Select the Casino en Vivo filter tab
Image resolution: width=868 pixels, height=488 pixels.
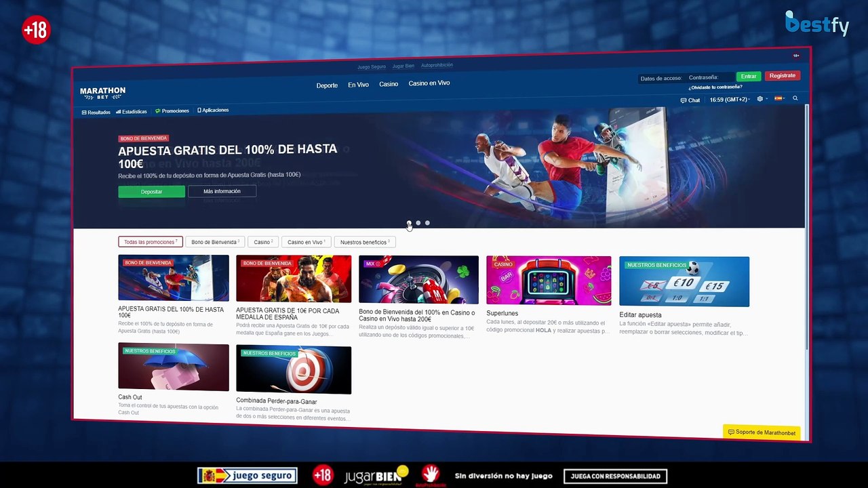(307, 242)
